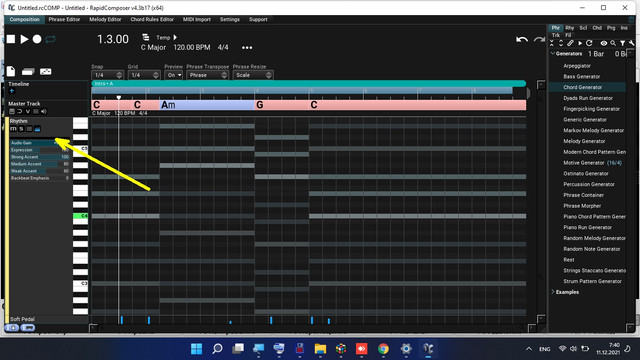640x360 pixels.
Task: Select Arpeggiator in the generators list
Action: (577, 66)
